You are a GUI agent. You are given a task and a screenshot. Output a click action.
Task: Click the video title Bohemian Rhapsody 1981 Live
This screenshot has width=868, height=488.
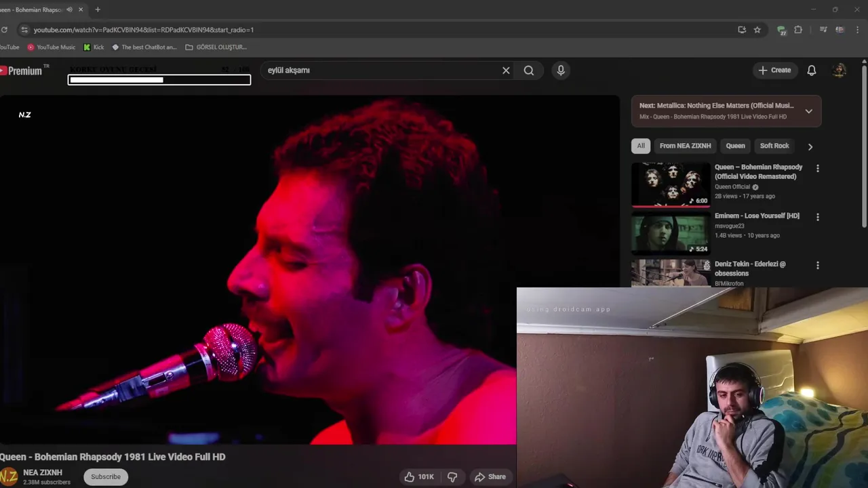coord(113,457)
